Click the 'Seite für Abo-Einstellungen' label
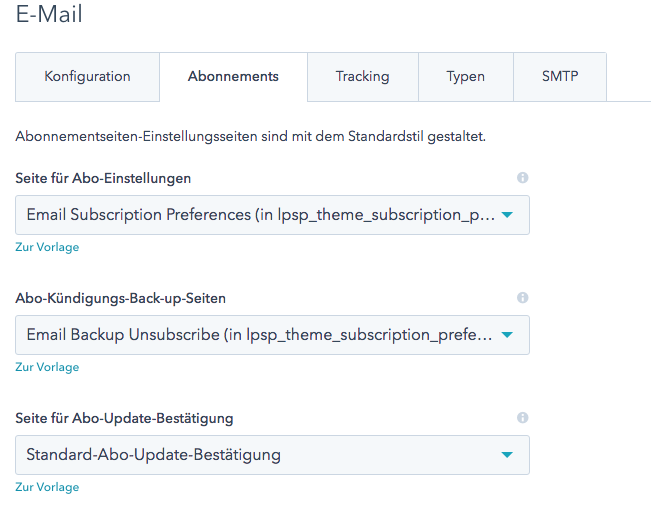651x516 pixels. [x=103, y=179]
